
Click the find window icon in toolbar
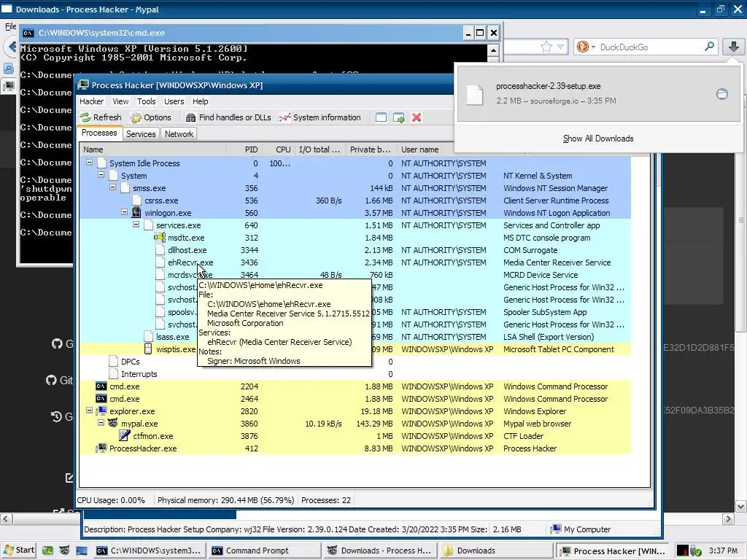(381, 117)
